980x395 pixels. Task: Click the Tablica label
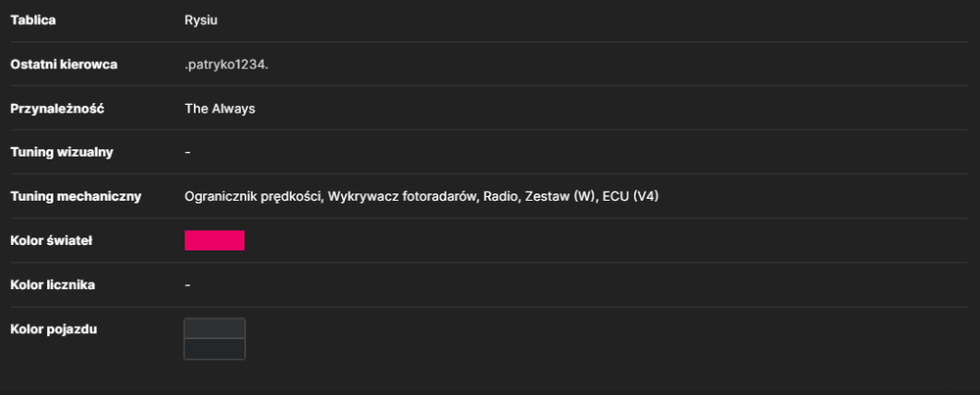(x=33, y=20)
